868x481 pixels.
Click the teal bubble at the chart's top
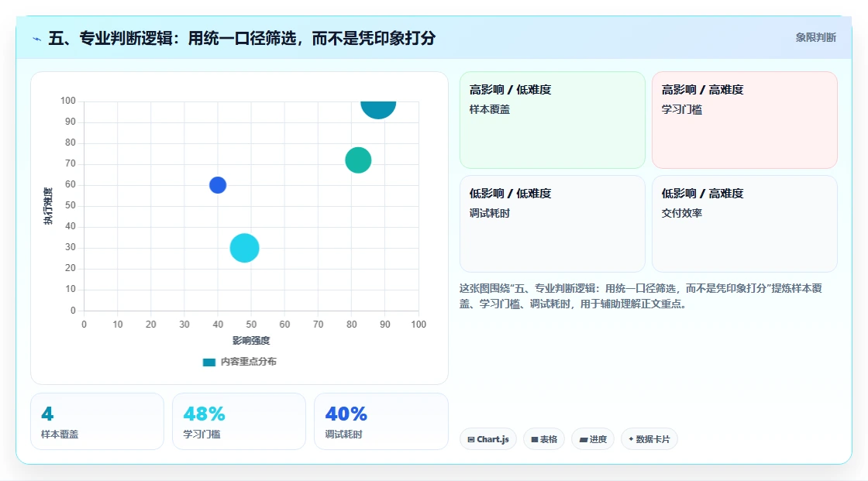tap(379, 109)
